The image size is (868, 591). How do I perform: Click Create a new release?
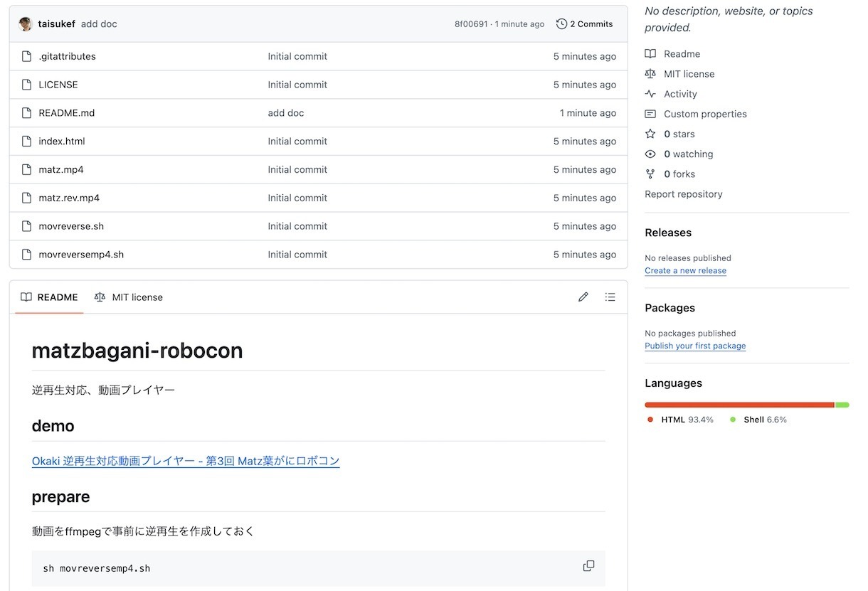point(685,271)
